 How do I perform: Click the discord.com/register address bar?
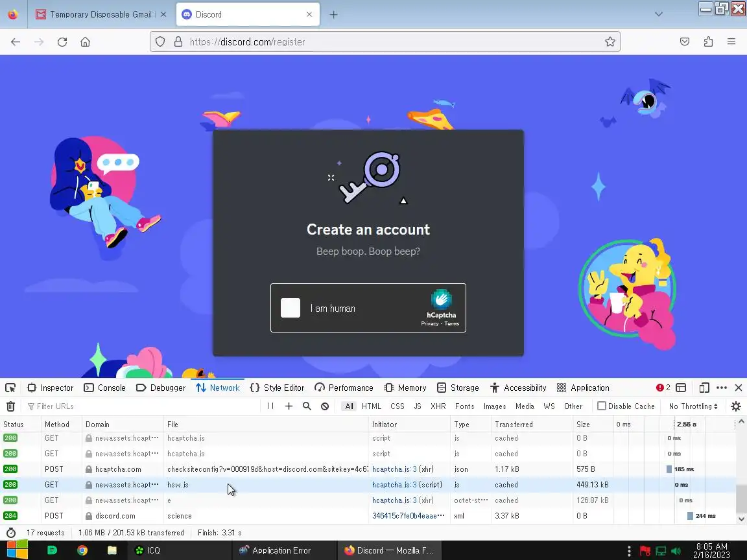coord(385,42)
